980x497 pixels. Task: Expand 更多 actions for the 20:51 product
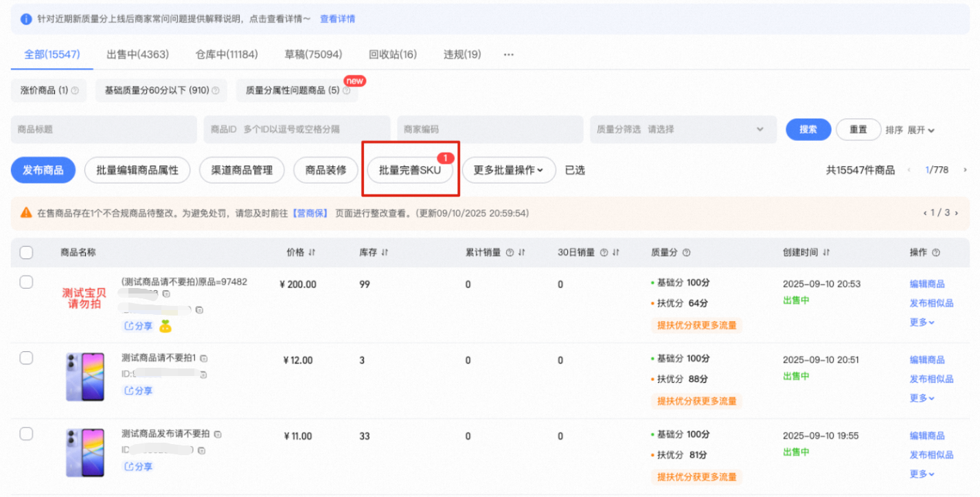coord(922,398)
